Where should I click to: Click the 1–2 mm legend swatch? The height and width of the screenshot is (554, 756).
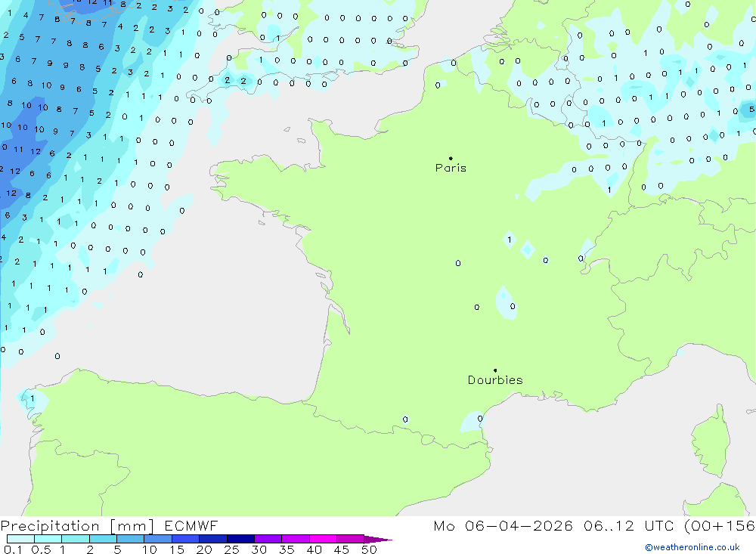point(75,539)
